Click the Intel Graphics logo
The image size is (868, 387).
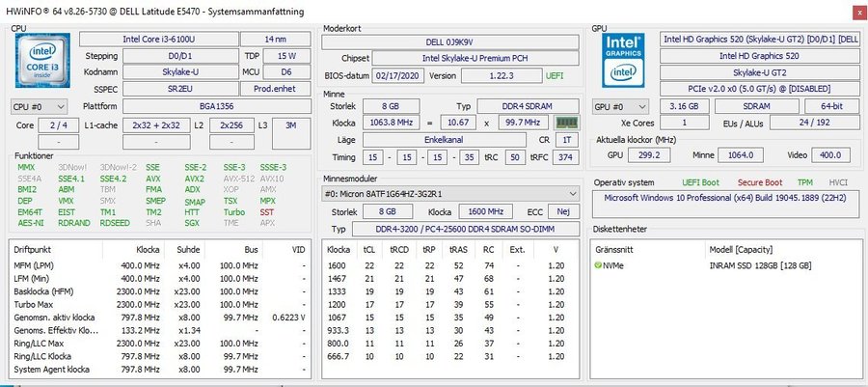tap(623, 60)
